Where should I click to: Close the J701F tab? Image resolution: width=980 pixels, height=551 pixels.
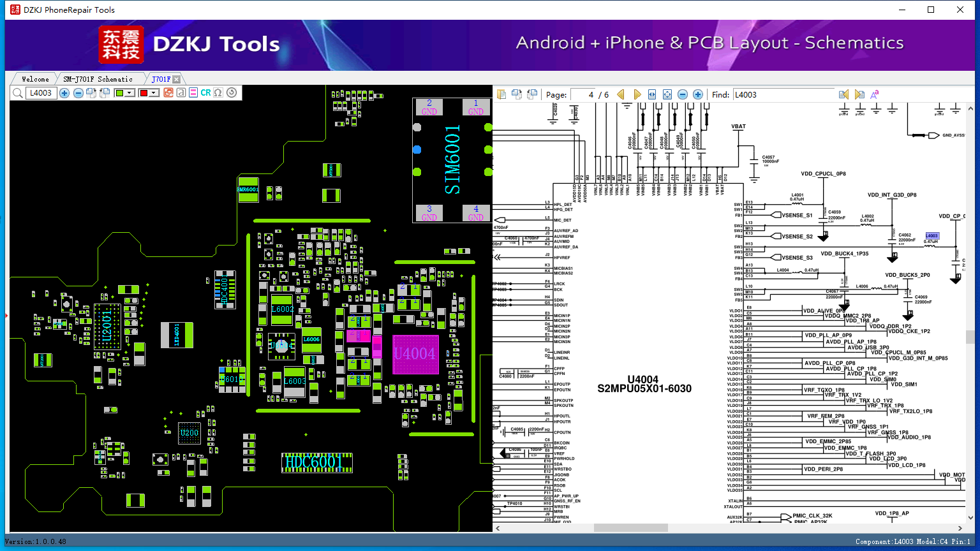(x=177, y=79)
